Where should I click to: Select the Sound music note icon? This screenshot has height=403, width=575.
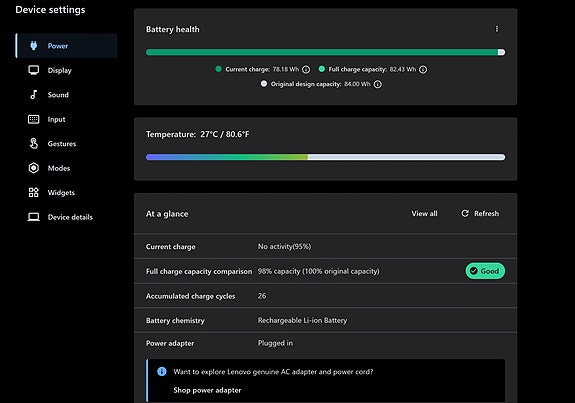click(x=34, y=95)
